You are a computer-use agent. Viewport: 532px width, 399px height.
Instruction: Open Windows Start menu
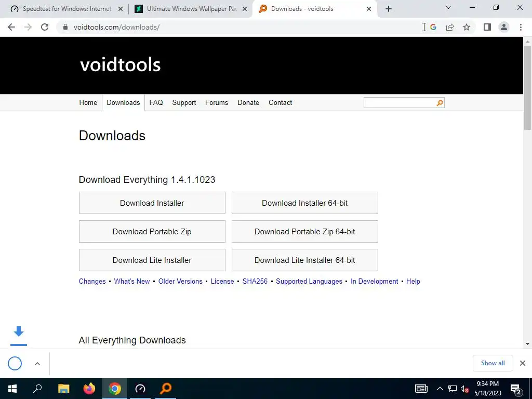12,389
